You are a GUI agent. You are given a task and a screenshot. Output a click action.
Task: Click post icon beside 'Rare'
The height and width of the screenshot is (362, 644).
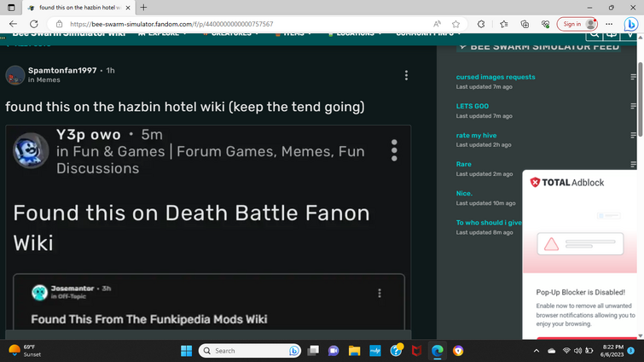[633, 165]
